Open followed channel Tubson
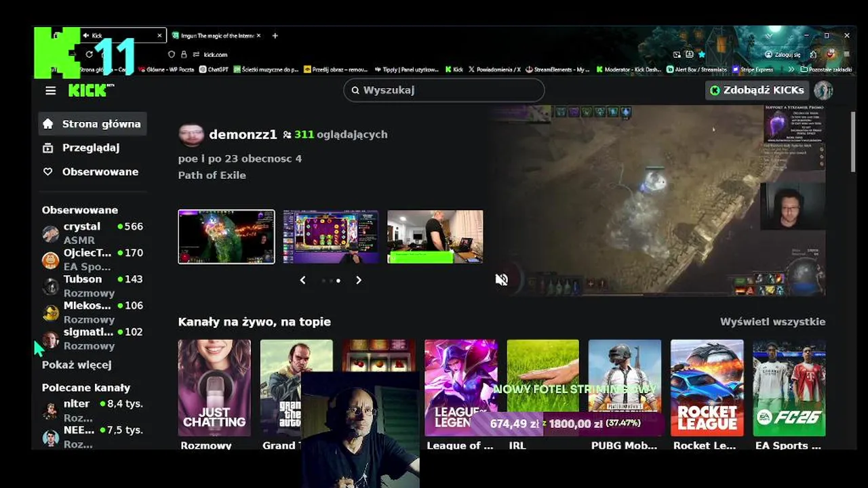868x488 pixels. 92,286
